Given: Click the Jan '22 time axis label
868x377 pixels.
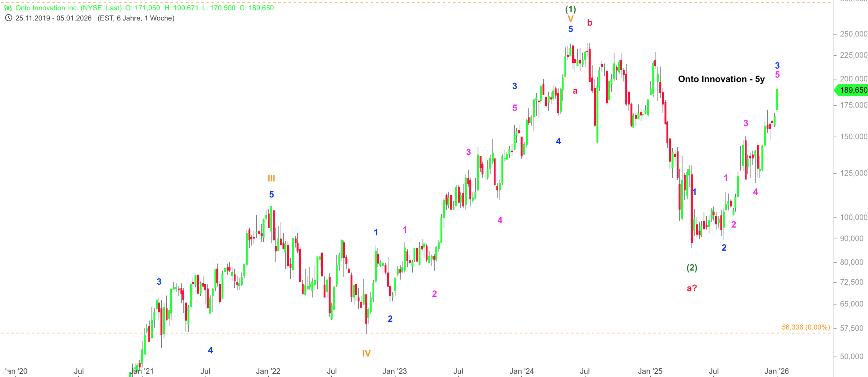Looking at the screenshot, I should coord(268,371).
